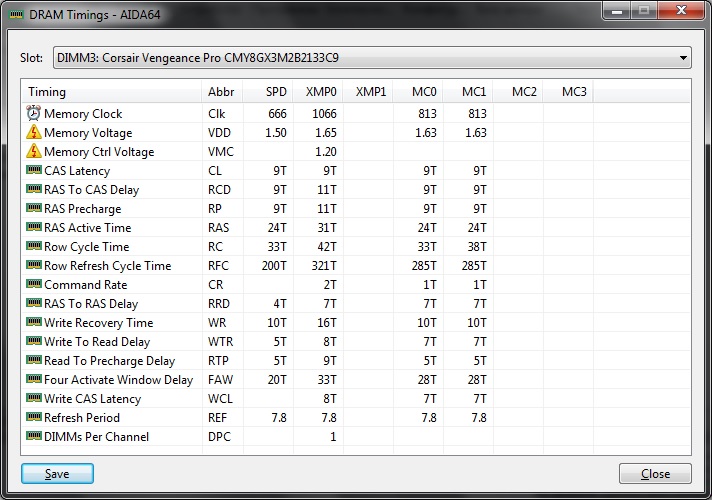Click the RAS Active Time chip icon

tap(34, 227)
